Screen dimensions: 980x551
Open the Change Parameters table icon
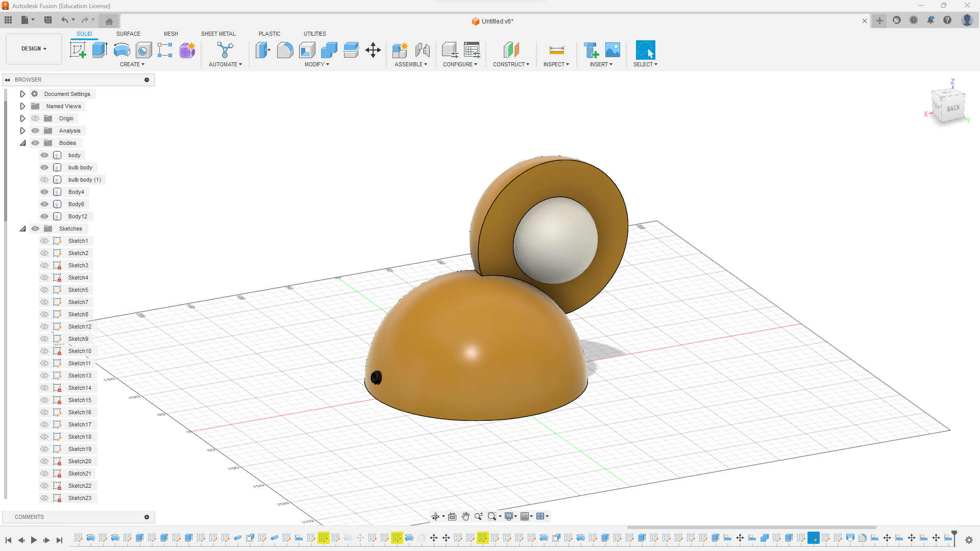472,50
